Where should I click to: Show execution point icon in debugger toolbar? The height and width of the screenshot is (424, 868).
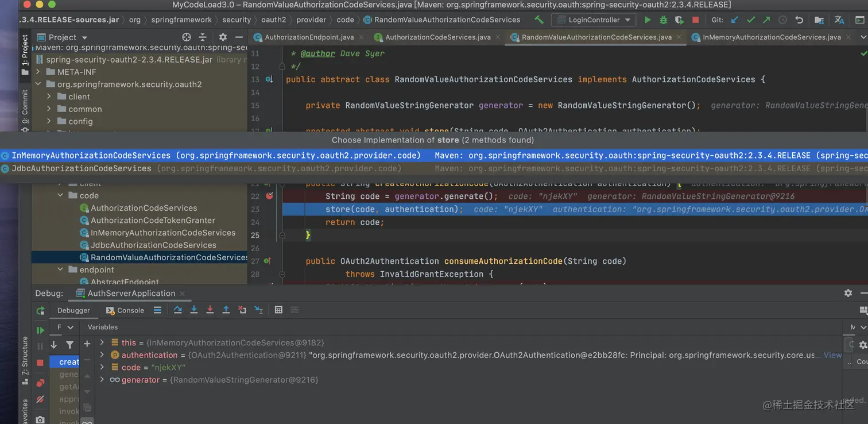point(157,310)
